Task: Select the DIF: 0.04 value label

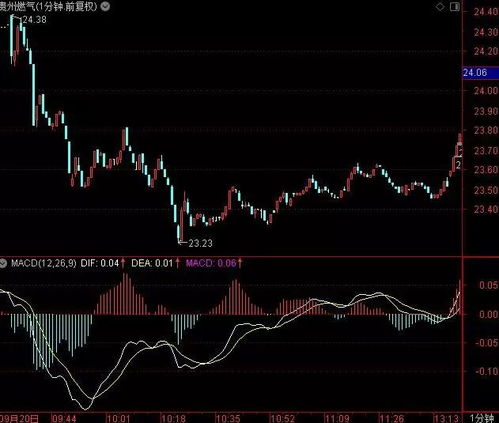Action: [100, 263]
